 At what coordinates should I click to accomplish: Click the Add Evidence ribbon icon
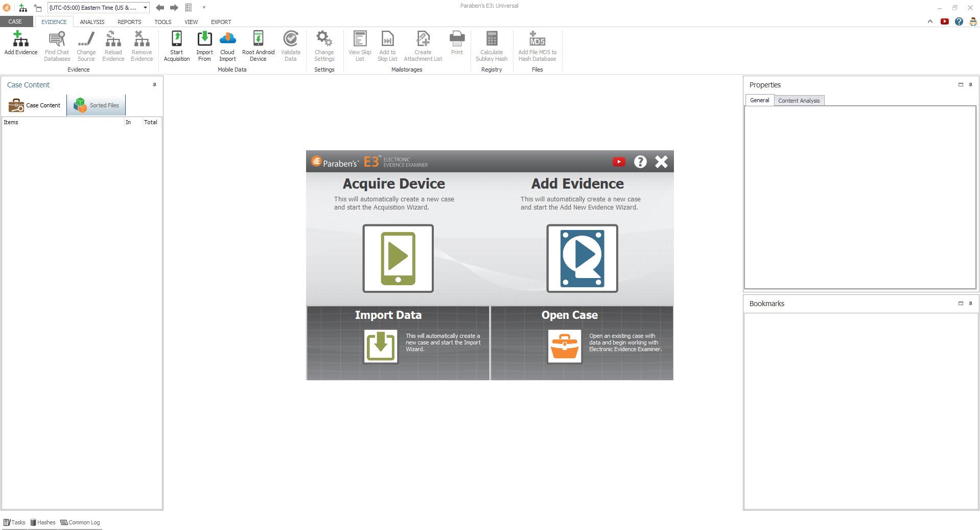20,43
